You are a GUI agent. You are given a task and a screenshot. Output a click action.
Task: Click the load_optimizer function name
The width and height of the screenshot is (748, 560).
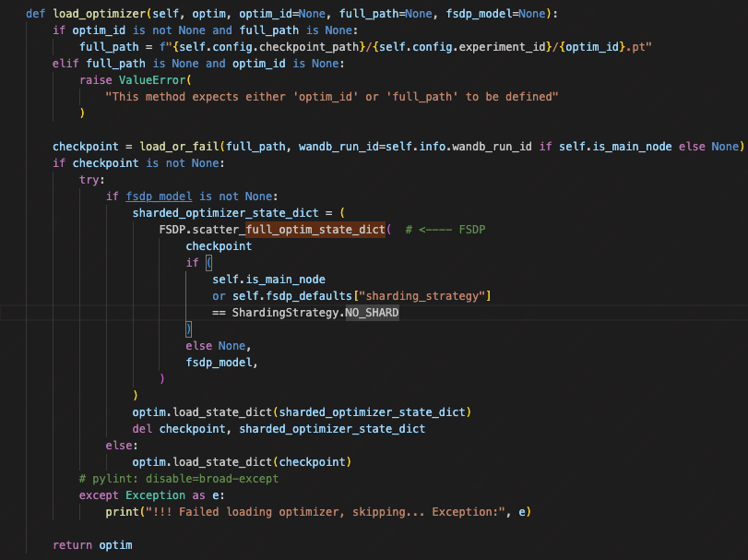[92, 15]
